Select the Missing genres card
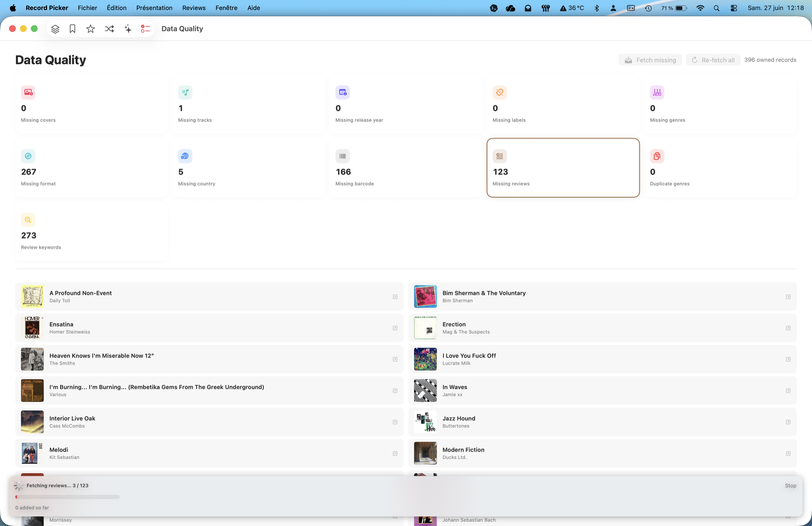 (720, 104)
